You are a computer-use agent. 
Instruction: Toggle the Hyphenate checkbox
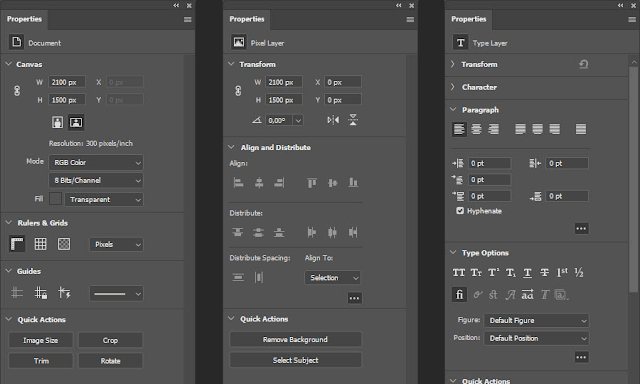click(x=460, y=211)
